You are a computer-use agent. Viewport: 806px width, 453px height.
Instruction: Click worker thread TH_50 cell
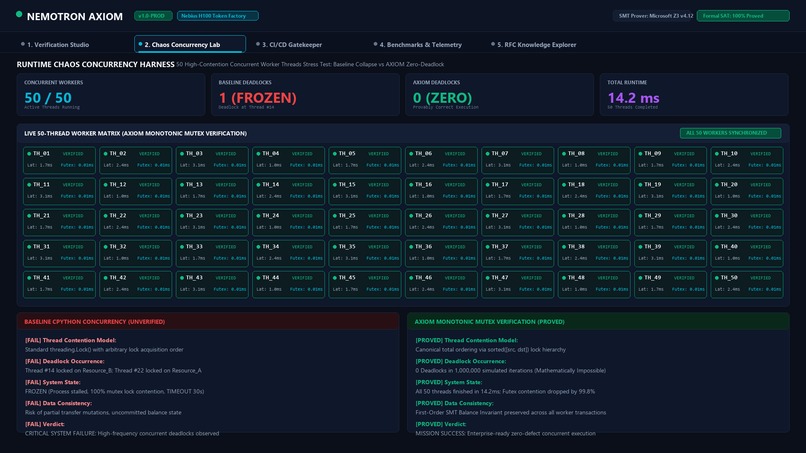(x=747, y=284)
